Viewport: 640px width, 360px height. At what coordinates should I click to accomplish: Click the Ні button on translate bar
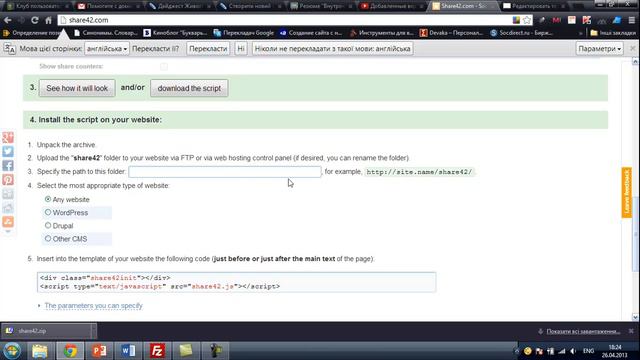pos(241,49)
